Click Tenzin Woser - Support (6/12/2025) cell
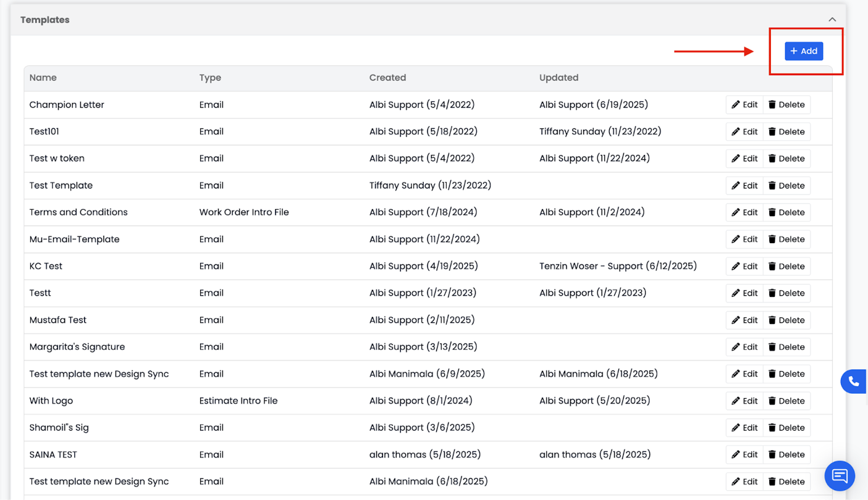 [618, 266]
